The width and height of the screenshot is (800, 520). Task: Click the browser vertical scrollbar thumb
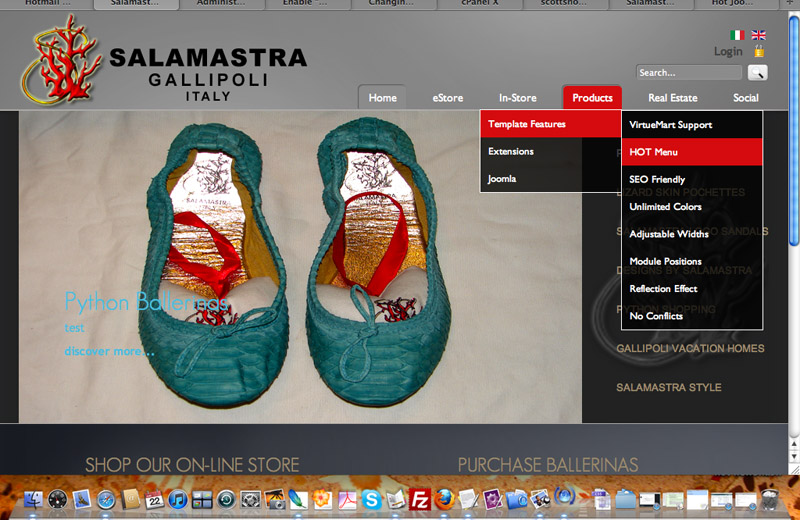click(x=793, y=130)
